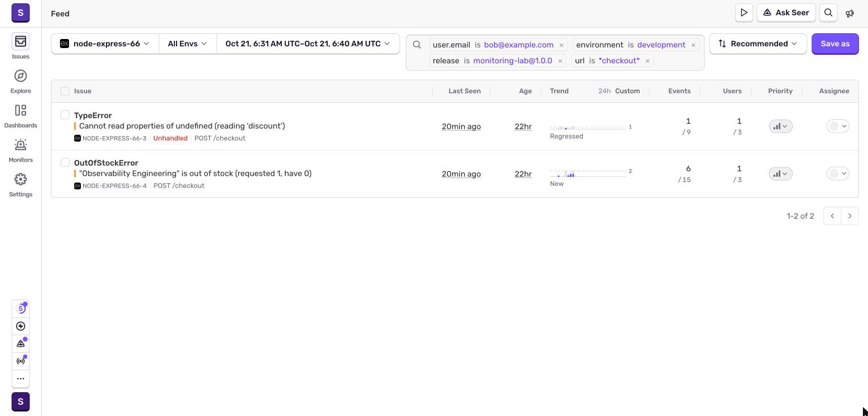Image resolution: width=868 pixels, height=416 pixels.
Task: Open the OutOfStockError issue title
Action: coord(106,163)
